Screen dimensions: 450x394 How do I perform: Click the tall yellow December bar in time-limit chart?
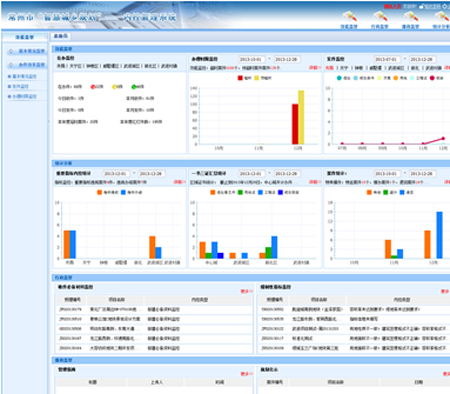tap(301, 117)
